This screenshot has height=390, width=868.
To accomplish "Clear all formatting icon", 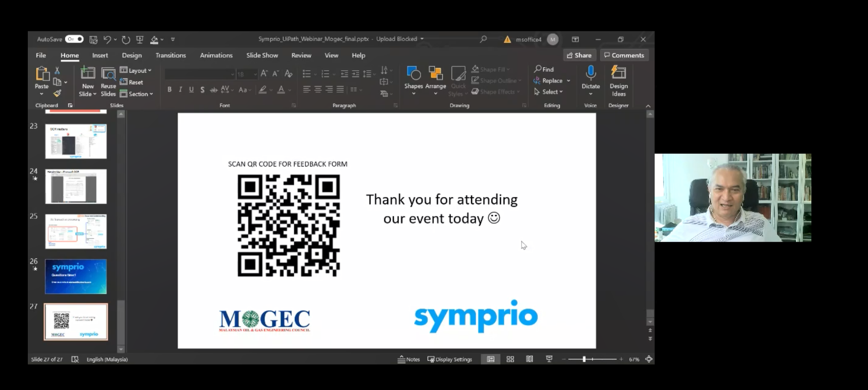I will click(x=289, y=74).
